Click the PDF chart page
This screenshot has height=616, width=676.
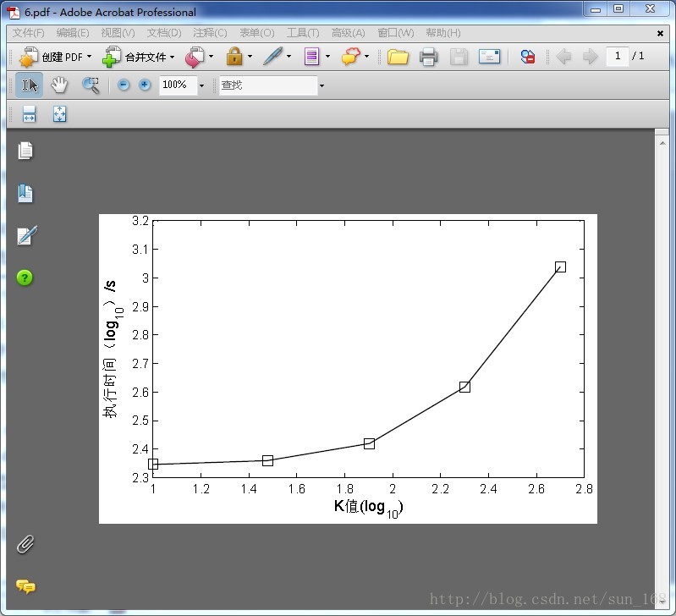click(348, 369)
